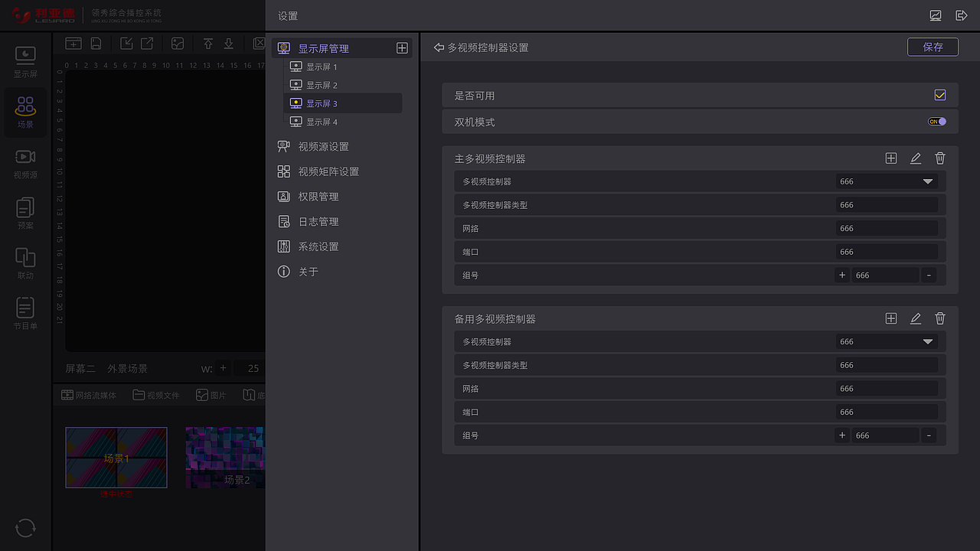980x551 pixels.
Task: Click the backup controller 端口 field
Action: click(x=887, y=412)
